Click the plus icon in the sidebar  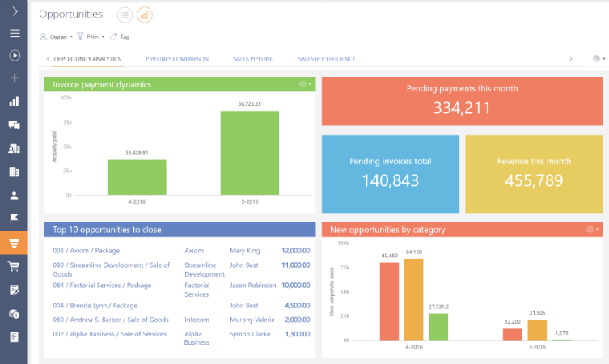[x=14, y=78]
